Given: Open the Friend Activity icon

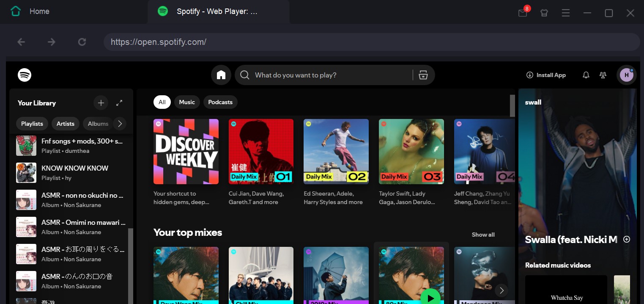Looking at the screenshot, I should [603, 75].
